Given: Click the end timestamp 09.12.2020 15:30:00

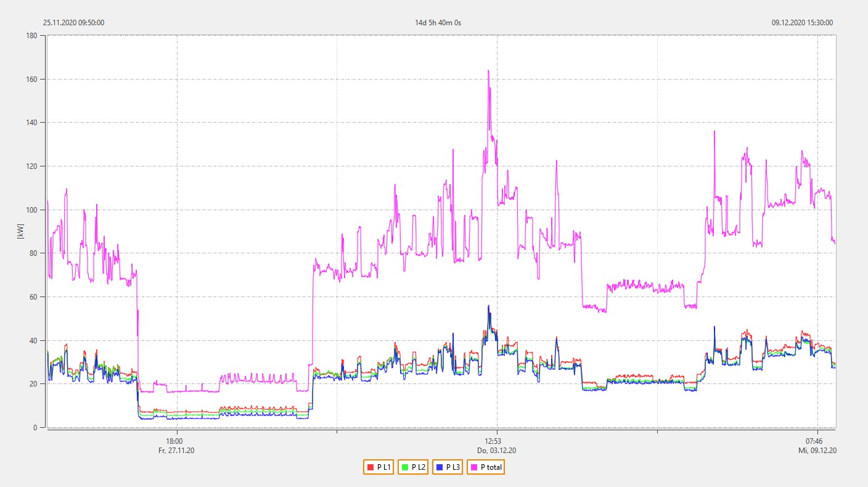Looking at the screenshot, I should (x=802, y=23).
